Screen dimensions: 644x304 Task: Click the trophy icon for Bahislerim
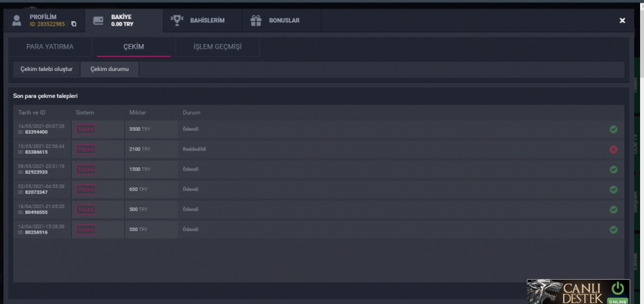tap(176, 20)
